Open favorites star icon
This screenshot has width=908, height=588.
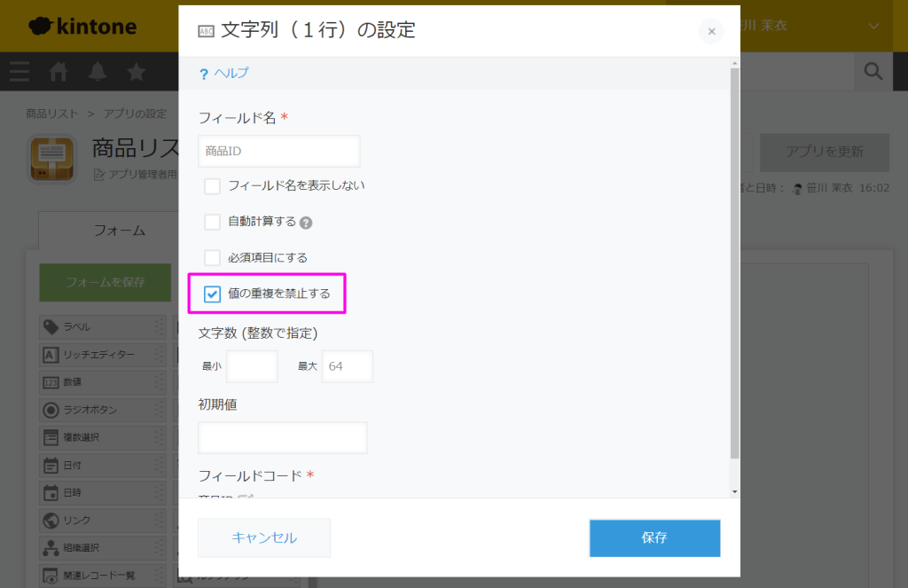tap(136, 72)
